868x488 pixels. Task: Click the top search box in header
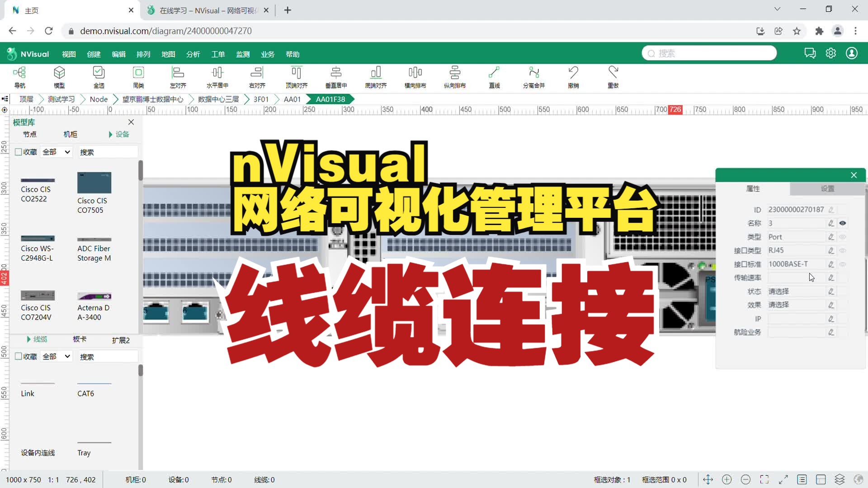click(709, 53)
